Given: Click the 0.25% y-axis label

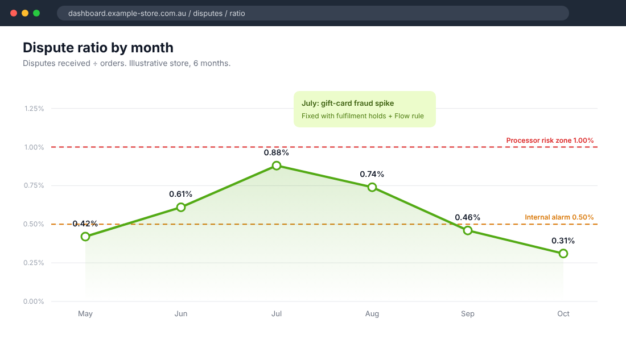Looking at the screenshot, I should pyautogui.click(x=34, y=263).
